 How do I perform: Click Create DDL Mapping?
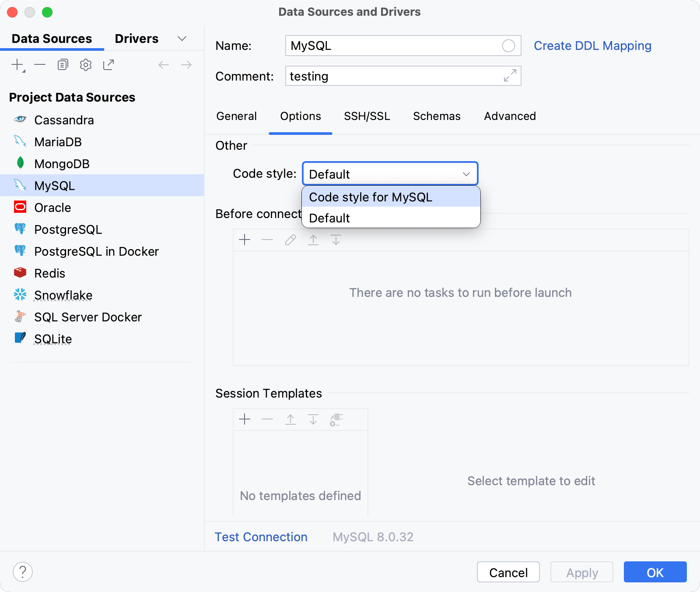pos(592,46)
